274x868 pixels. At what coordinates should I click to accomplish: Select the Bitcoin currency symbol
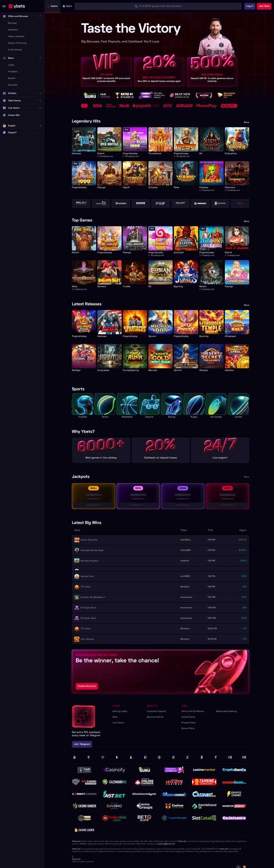click(x=74, y=757)
